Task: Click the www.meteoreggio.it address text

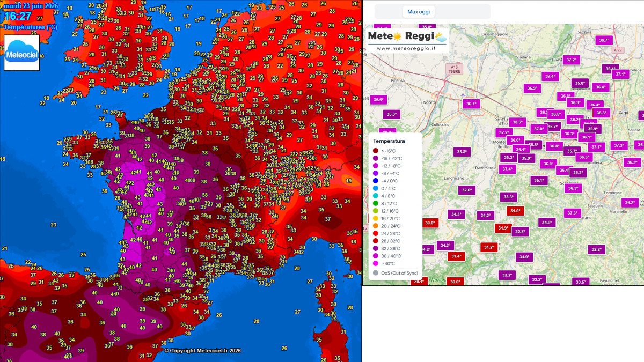Action: 406,48
